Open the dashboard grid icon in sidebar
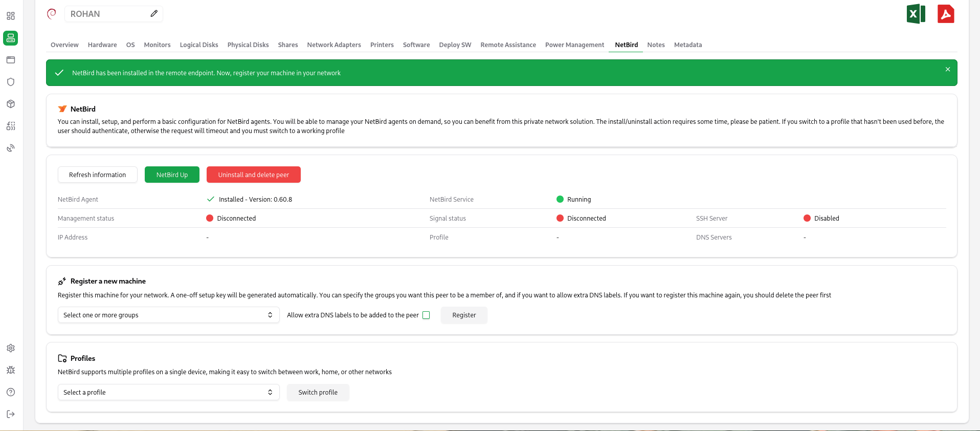Viewport: 980px width, 431px height. point(11,16)
